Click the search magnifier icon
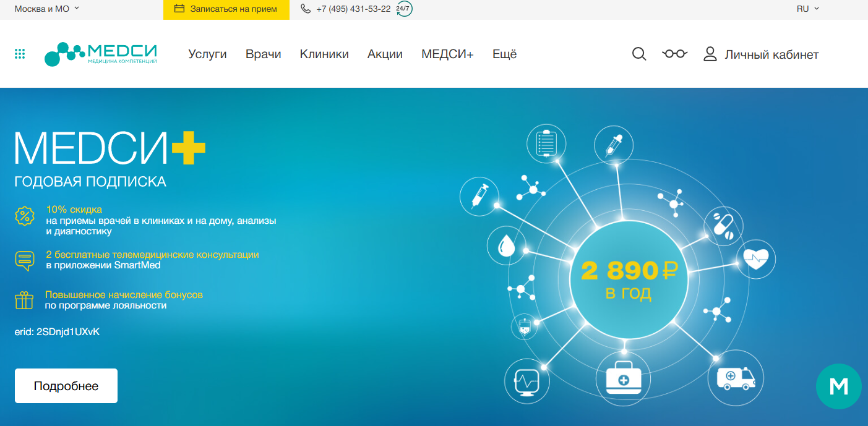 pos(639,54)
